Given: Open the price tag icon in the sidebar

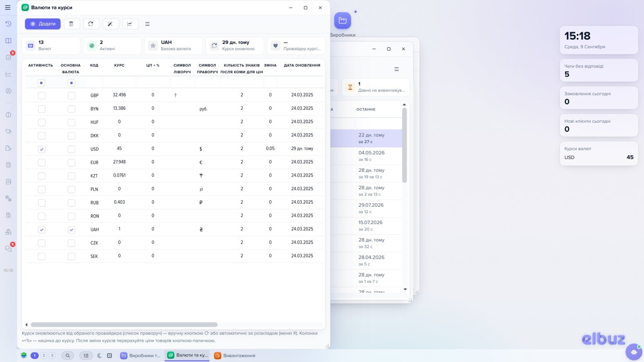Looking at the screenshot, I should click(x=8, y=131).
